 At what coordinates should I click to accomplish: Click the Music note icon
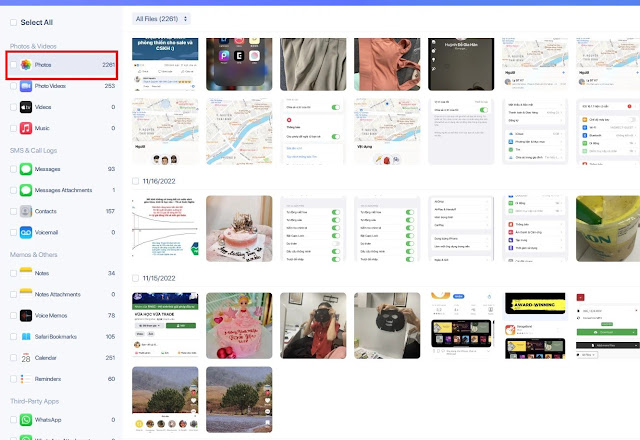click(26, 128)
